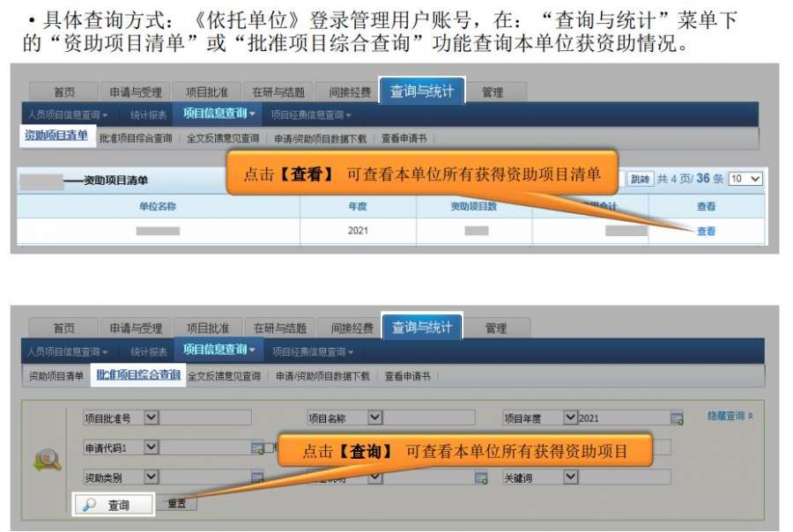Viewport: 793px width, 532px height.
Task: Click the 查看 link in the 2021 row
Action: click(x=706, y=231)
